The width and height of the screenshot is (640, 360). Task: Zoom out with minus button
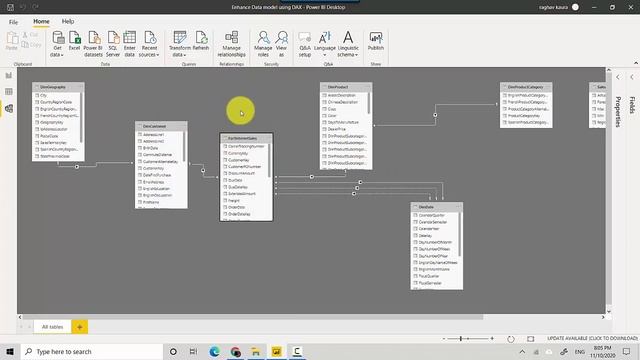444,338
